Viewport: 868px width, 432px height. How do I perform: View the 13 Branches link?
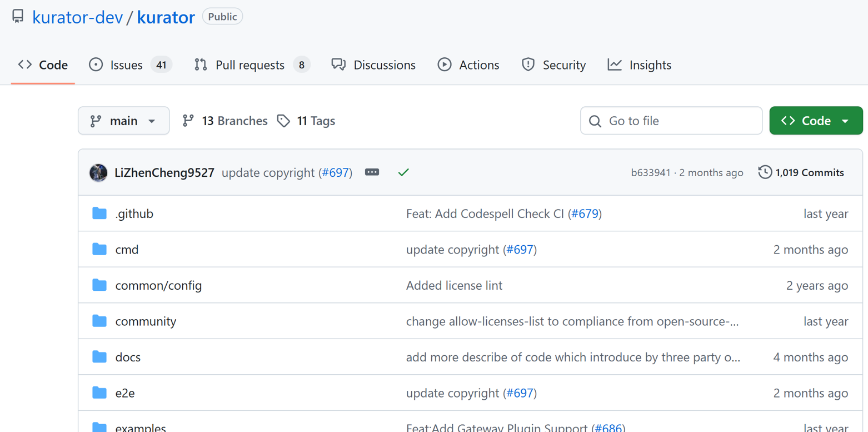tap(225, 121)
